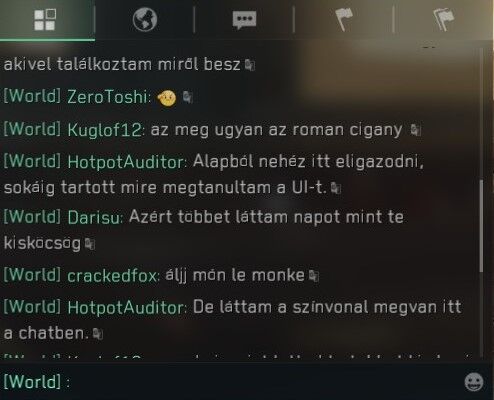This screenshot has height=400, width=494.
Task: Copy the ZeroToshi emoji message
Action: [188, 97]
